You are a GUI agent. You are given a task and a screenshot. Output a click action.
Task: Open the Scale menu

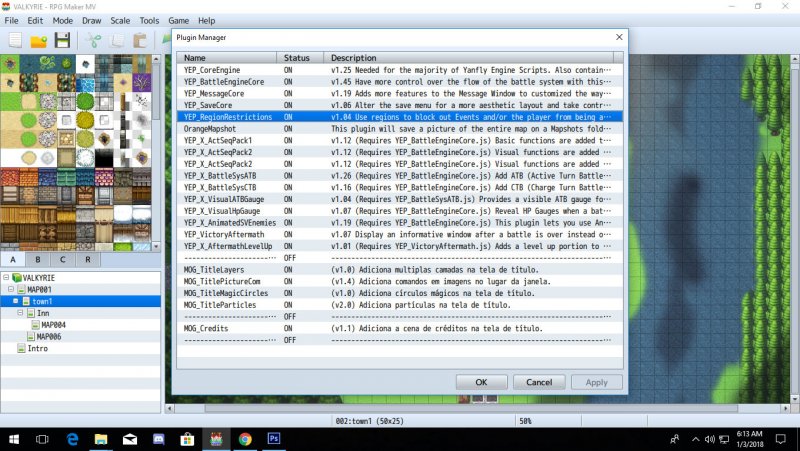(120, 20)
